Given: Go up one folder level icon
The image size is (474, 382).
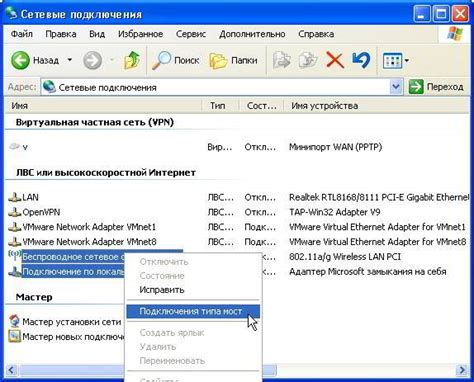Looking at the screenshot, I should (132, 60).
